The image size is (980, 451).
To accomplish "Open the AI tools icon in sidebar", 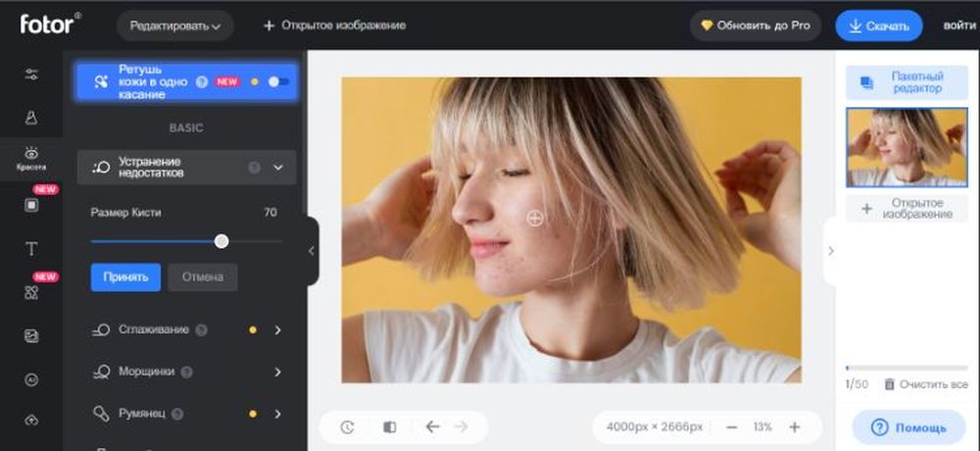I will coord(31,379).
